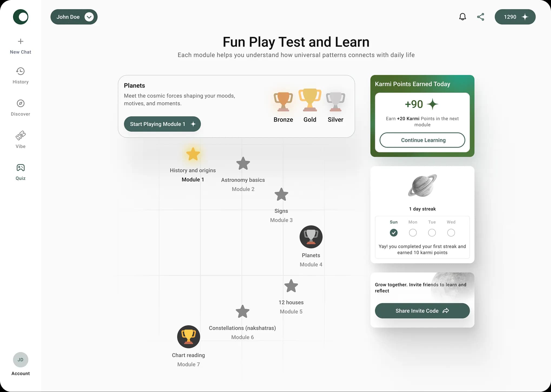Expand the John Doe dropdown chevron
The image size is (551, 392).
[89, 17]
